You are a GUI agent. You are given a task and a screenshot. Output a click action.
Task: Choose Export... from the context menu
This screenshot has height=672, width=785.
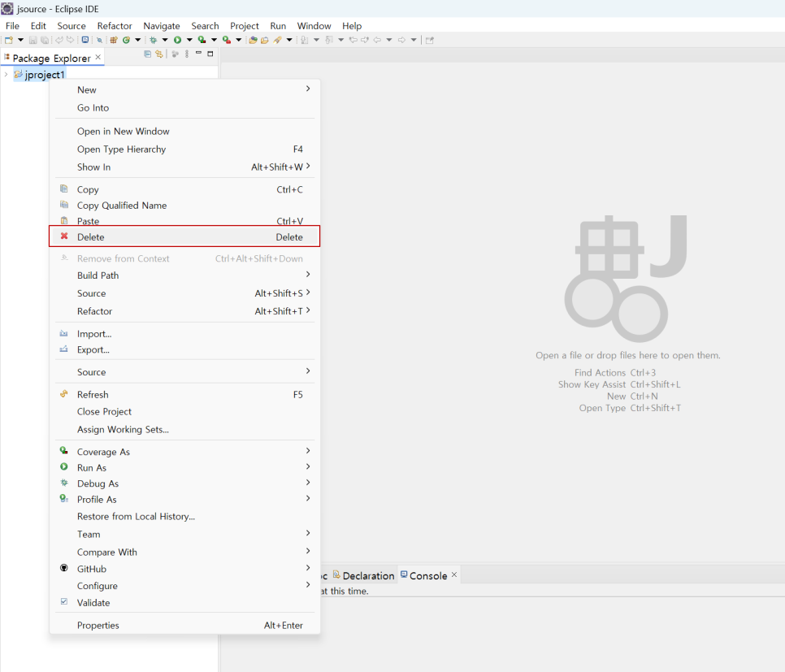[185, 349]
